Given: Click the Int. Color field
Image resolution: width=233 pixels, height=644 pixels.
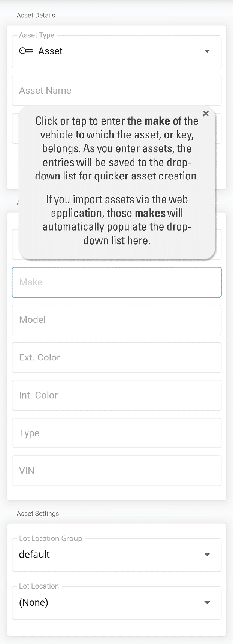Looking at the screenshot, I should (116, 395).
